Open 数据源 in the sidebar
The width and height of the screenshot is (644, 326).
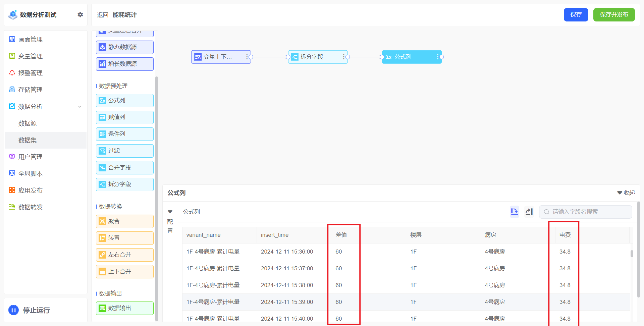[x=28, y=123]
